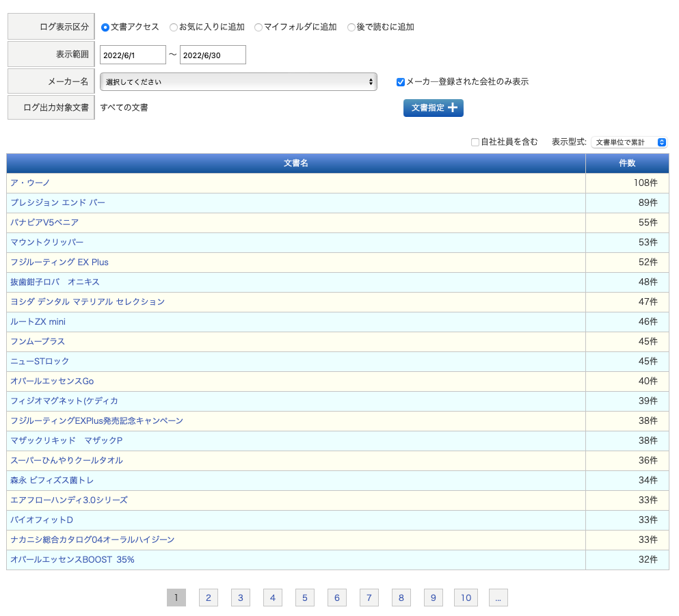Image resolution: width=679 pixels, height=616 pixels.
Task: Click the すべての文書 text
Action: pos(124,108)
